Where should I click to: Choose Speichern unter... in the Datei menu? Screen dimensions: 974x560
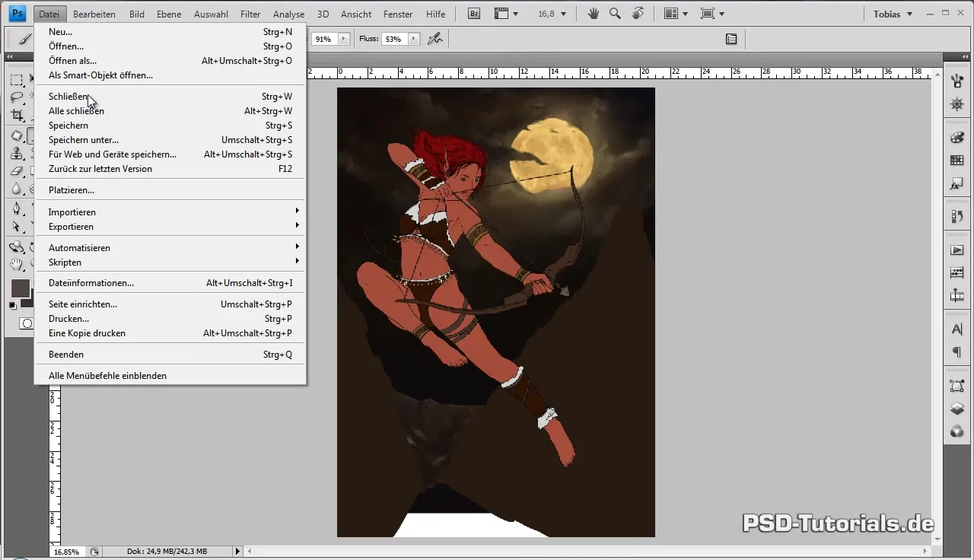170,140
